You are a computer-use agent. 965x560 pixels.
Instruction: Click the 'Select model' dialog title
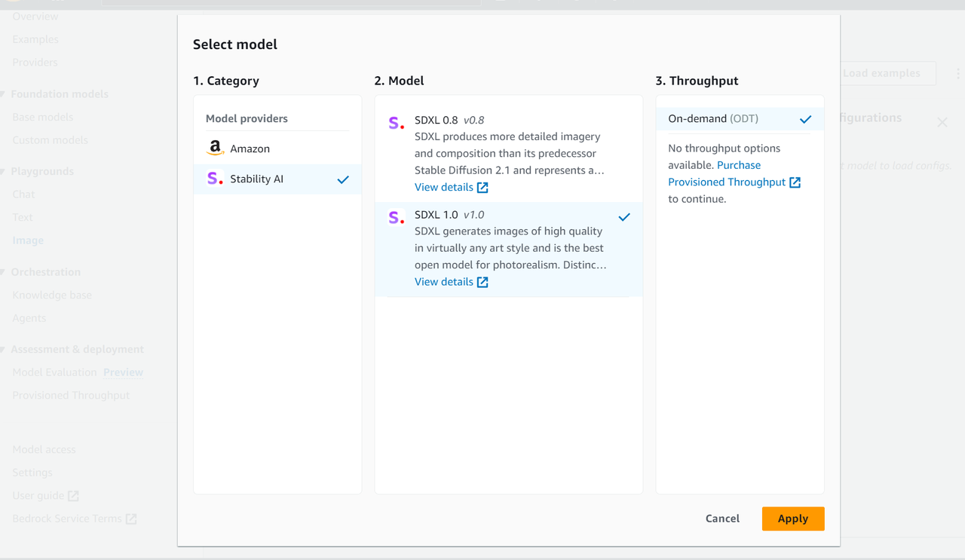[235, 44]
